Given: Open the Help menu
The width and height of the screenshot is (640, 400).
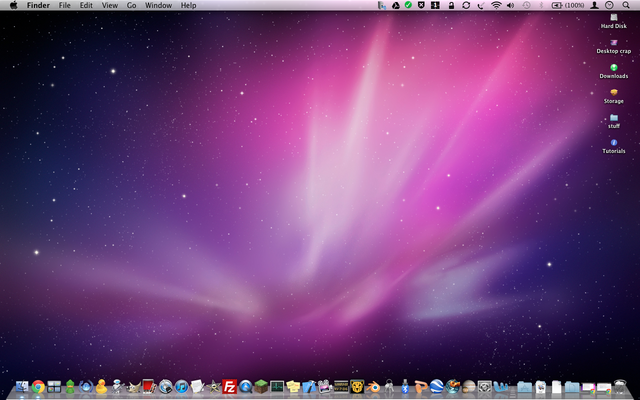Looking at the screenshot, I should 189,5.
